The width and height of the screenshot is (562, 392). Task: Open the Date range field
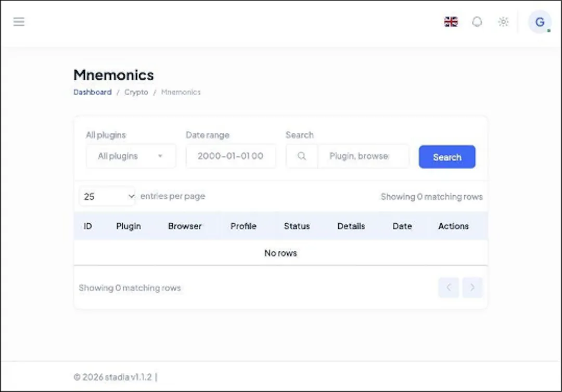231,156
